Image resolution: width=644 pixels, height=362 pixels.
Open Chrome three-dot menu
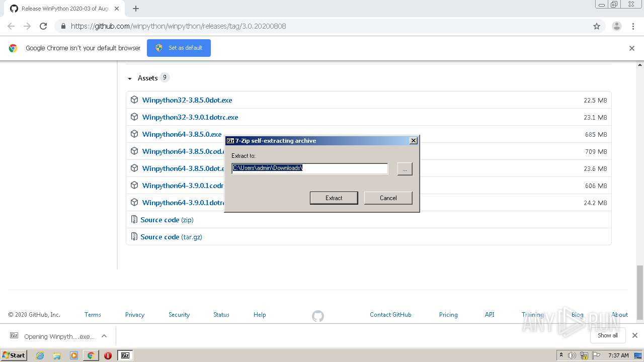click(x=633, y=26)
